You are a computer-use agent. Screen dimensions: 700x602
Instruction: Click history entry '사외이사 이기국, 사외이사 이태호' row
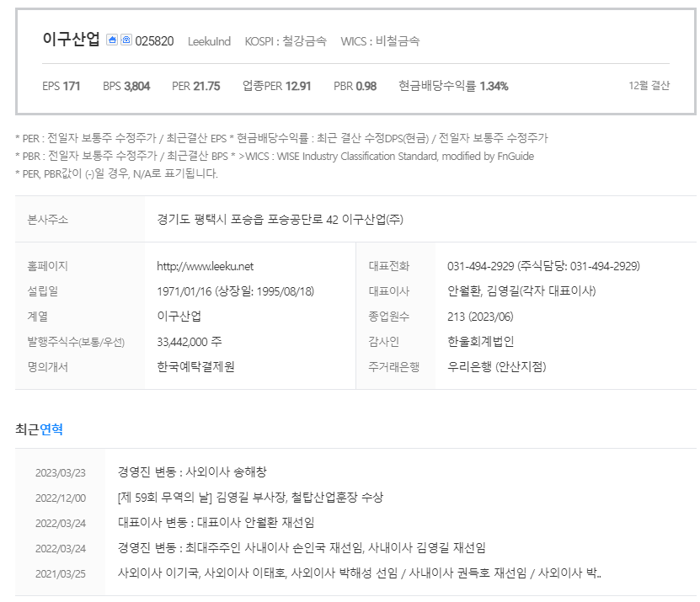[x=360, y=573]
